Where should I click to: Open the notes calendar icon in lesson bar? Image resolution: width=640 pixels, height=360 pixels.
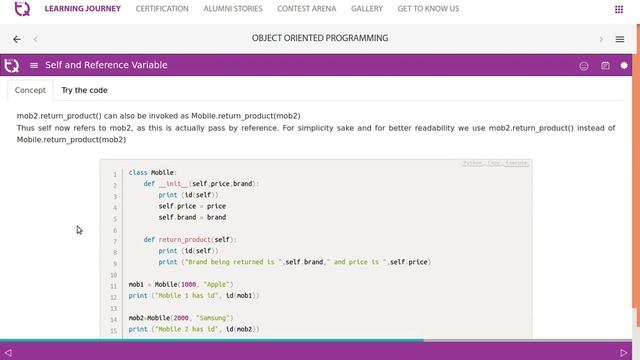(x=605, y=65)
